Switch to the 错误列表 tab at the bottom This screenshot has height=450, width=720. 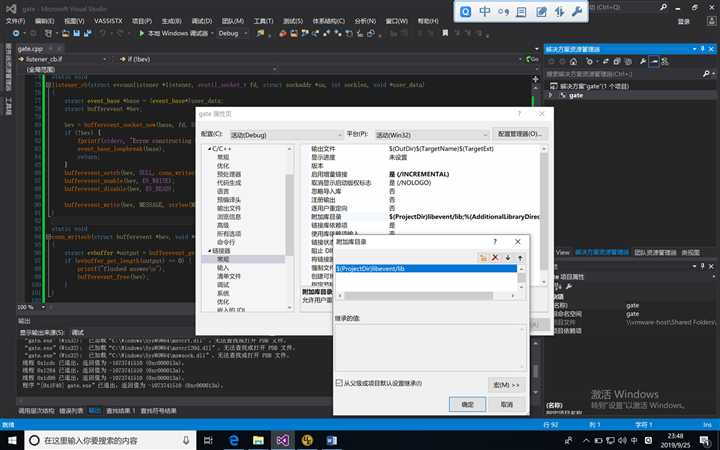point(71,411)
